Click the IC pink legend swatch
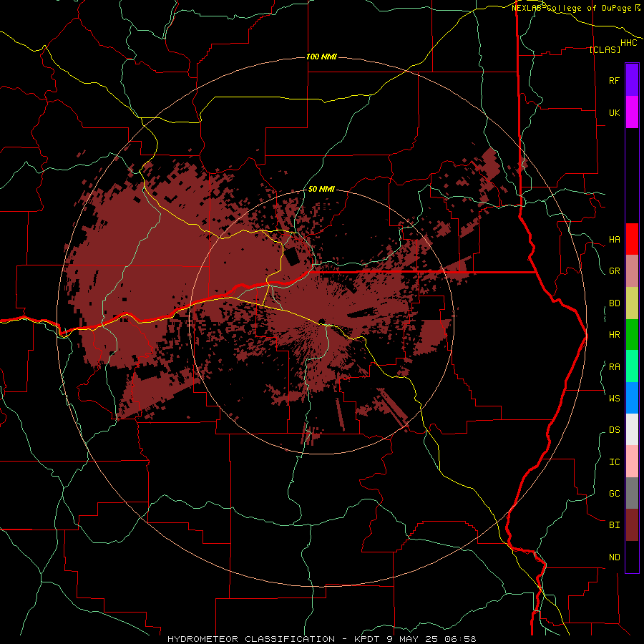Image resolution: width=644 pixels, height=644 pixels. (x=632, y=462)
